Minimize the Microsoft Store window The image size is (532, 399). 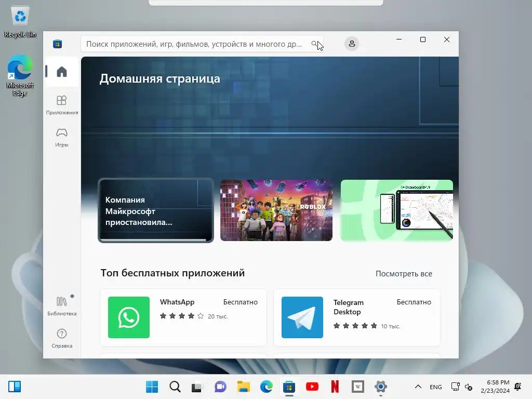[x=399, y=39]
